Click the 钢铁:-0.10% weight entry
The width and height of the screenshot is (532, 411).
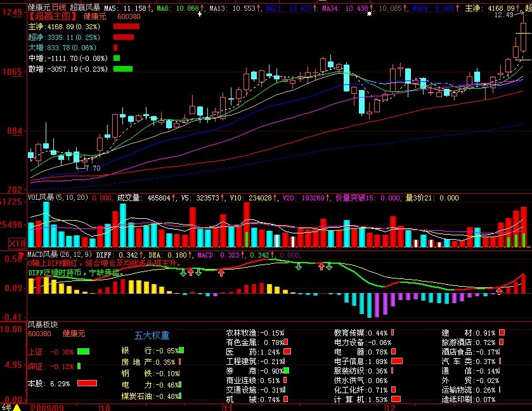click(152, 374)
